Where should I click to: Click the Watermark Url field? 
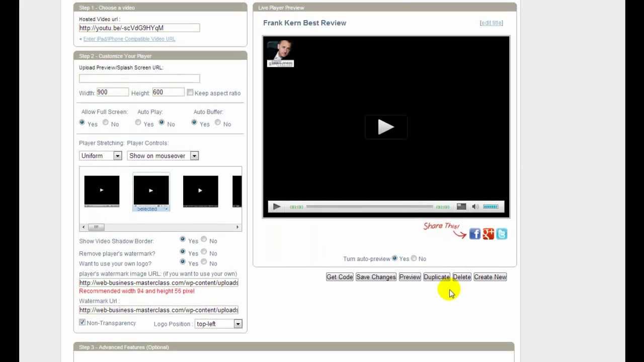(158, 310)
